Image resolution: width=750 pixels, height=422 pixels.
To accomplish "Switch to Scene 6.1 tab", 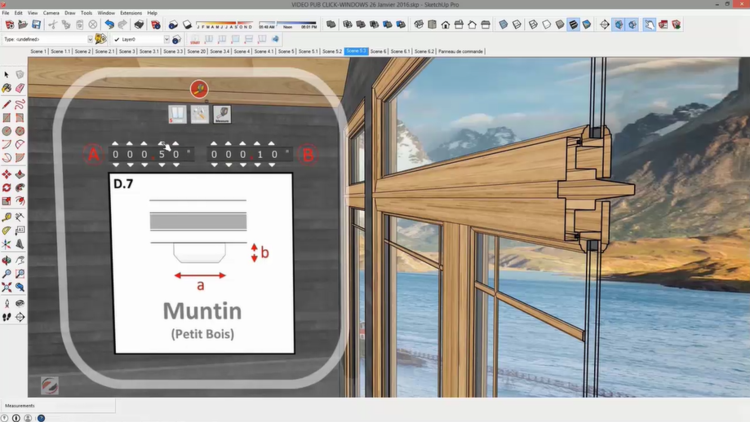I will 400,51.
